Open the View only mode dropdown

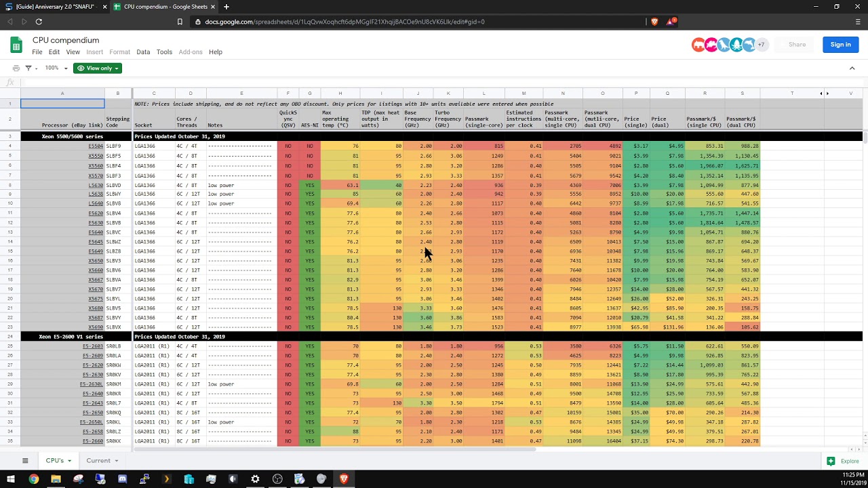pyautogui.click(x=98, y=68)
